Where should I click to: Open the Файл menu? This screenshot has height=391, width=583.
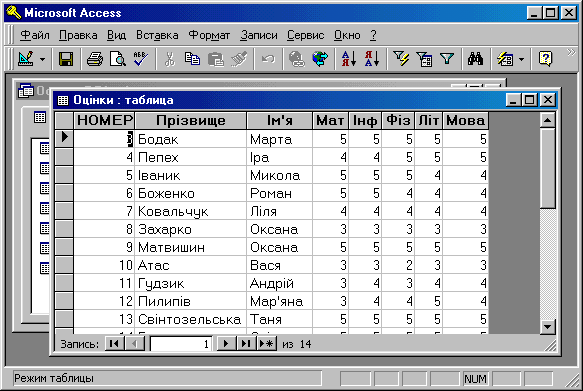(35, 35)
